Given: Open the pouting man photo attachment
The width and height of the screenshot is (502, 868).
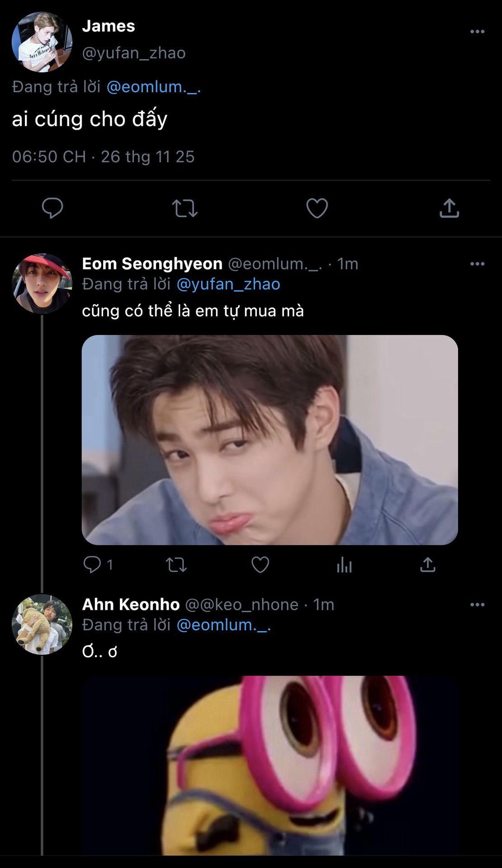Looking at the screenshot, I should (x=270, y=439).
